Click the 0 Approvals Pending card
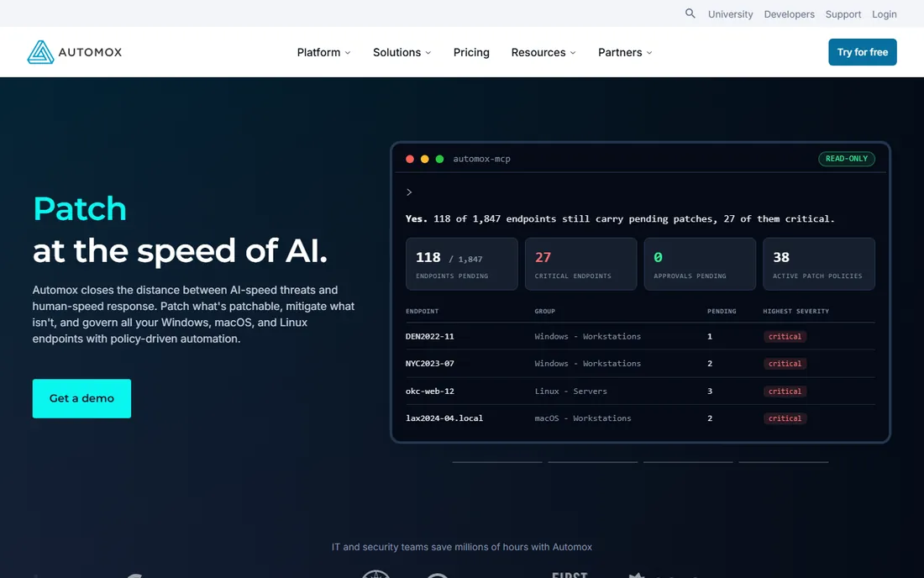The image size is (924, 578). pos(700,264)
